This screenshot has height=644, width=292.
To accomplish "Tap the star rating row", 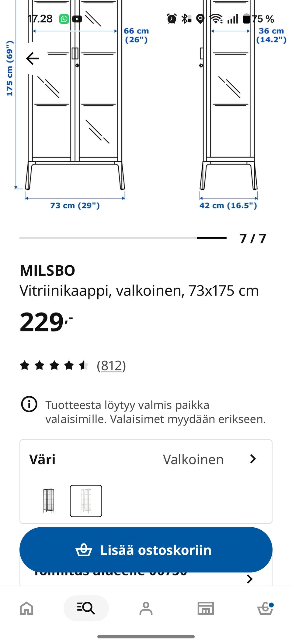I will (x=54, y=365).
